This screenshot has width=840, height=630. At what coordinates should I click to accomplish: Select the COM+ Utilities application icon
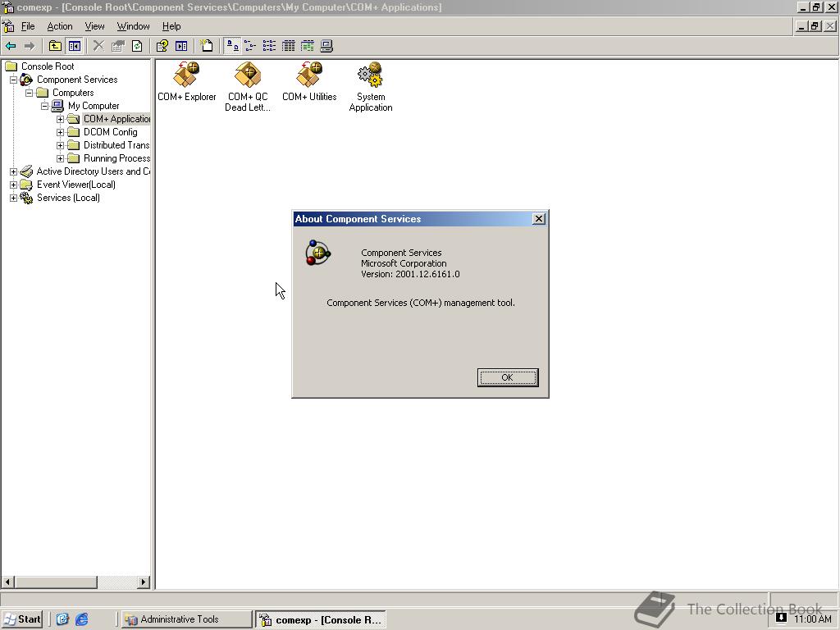pyautogui.click(x=309, y=82)
